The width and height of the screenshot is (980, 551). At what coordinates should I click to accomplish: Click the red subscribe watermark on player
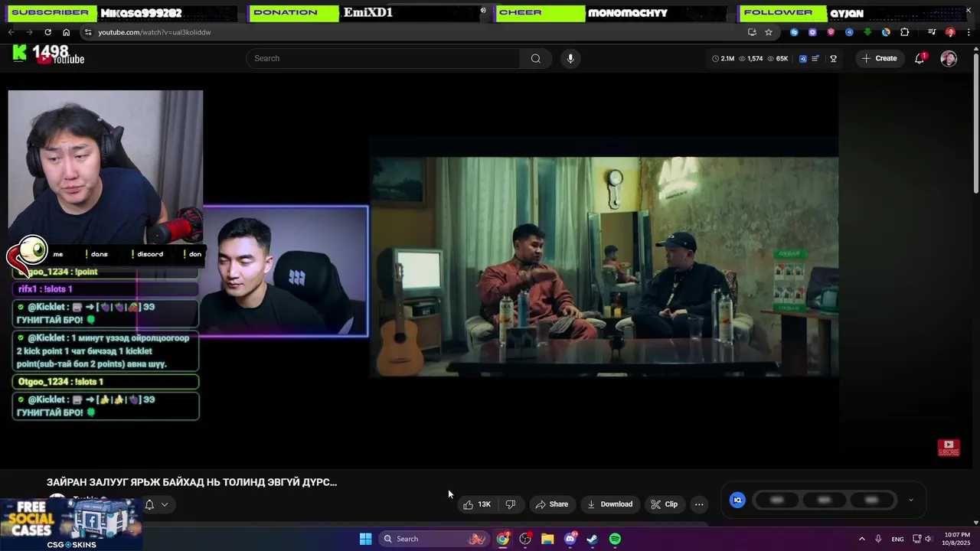coord(949,448)
